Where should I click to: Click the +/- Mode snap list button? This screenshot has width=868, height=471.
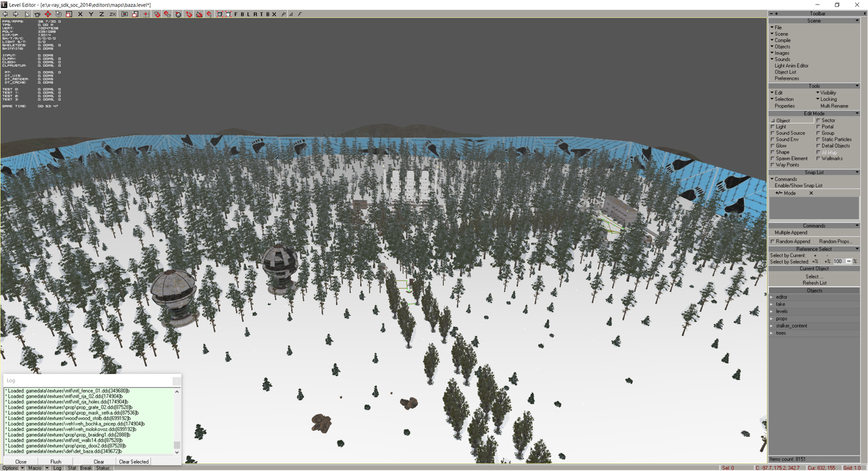coord(786,193)
